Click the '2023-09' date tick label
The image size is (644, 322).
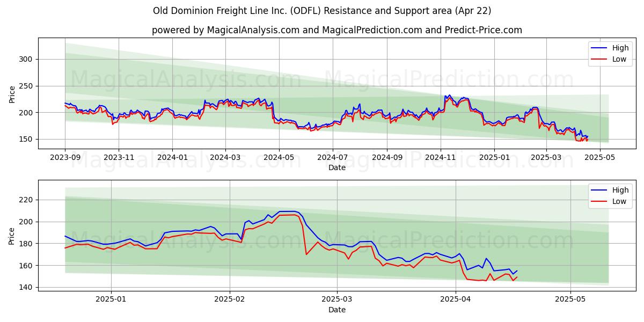pos(65,158)
